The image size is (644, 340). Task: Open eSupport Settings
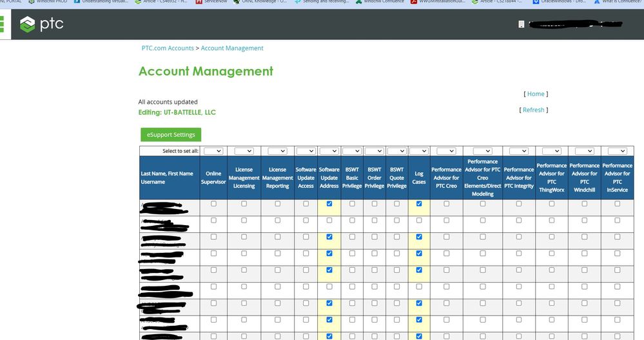pos(171,134)
